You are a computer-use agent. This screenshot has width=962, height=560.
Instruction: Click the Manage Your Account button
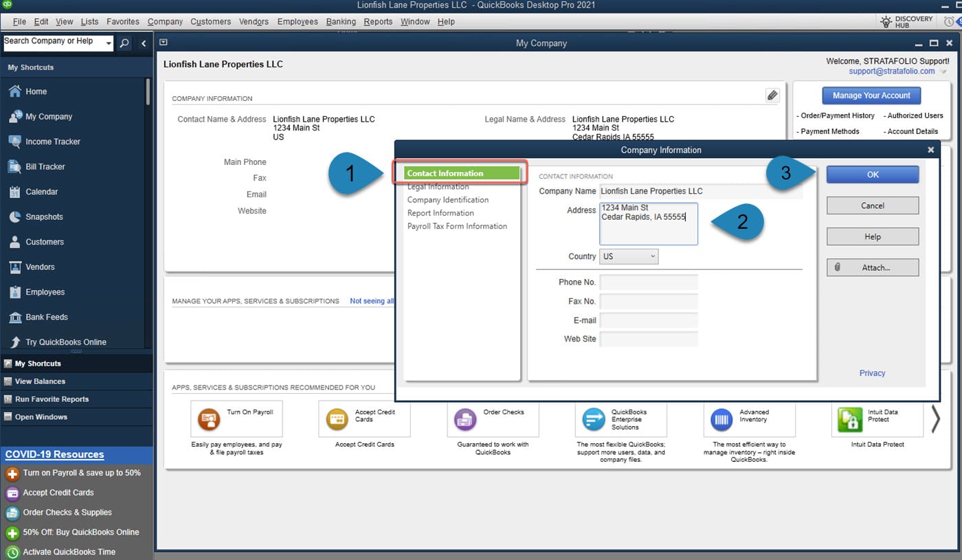[x=871, y=96]
